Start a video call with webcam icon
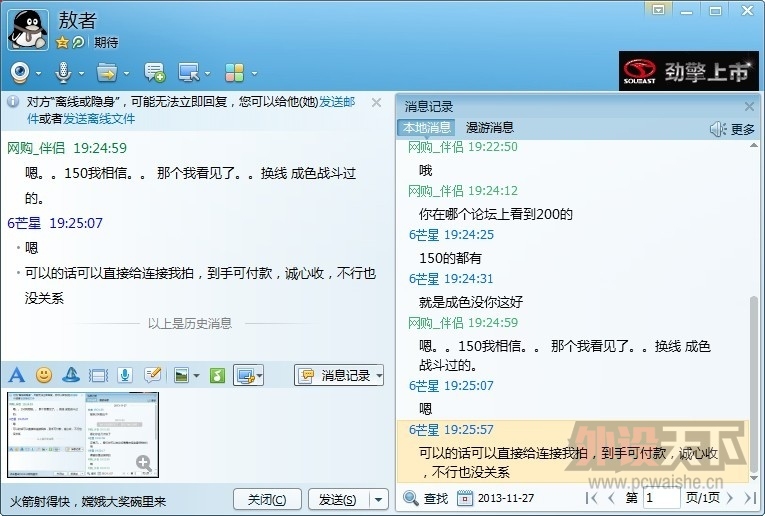Screen dimensions: 765x516 coord(20,73)
